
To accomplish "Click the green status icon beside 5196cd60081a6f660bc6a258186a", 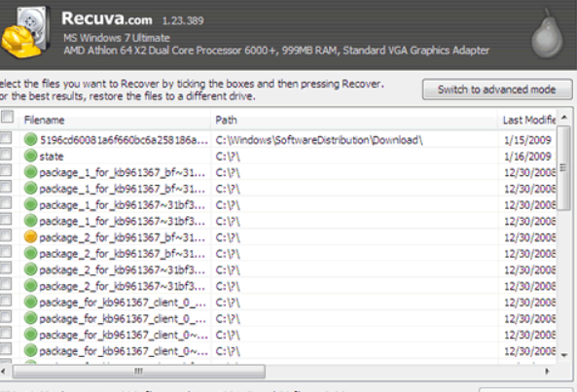I will [30, 139].
